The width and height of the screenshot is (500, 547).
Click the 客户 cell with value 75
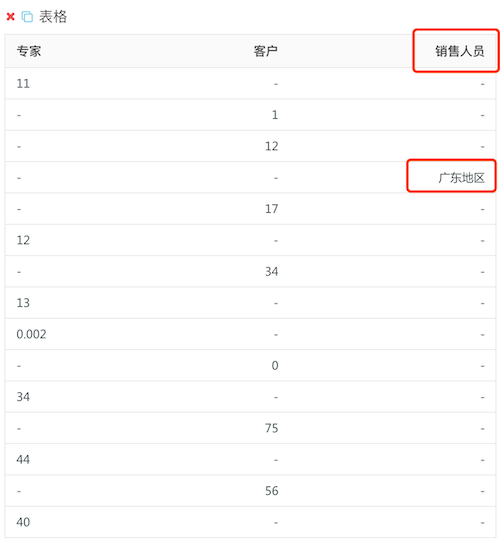(x=271, y=428)
